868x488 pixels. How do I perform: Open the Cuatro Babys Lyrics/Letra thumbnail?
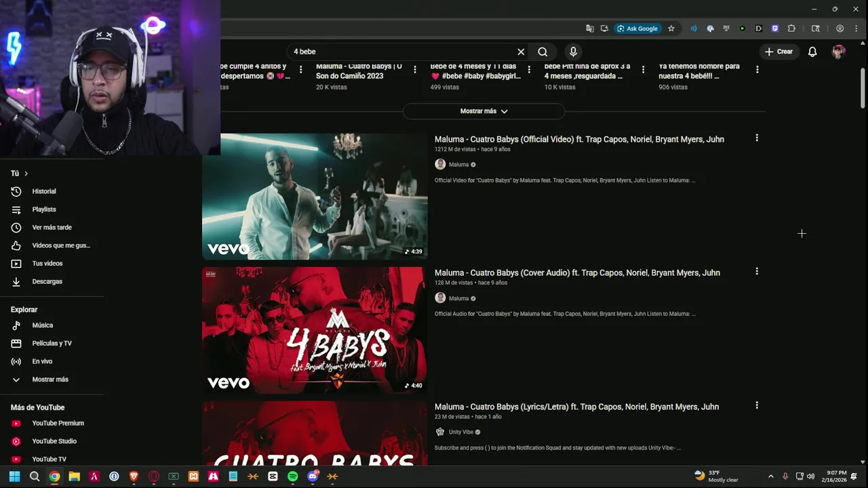[x=315, y=434]
